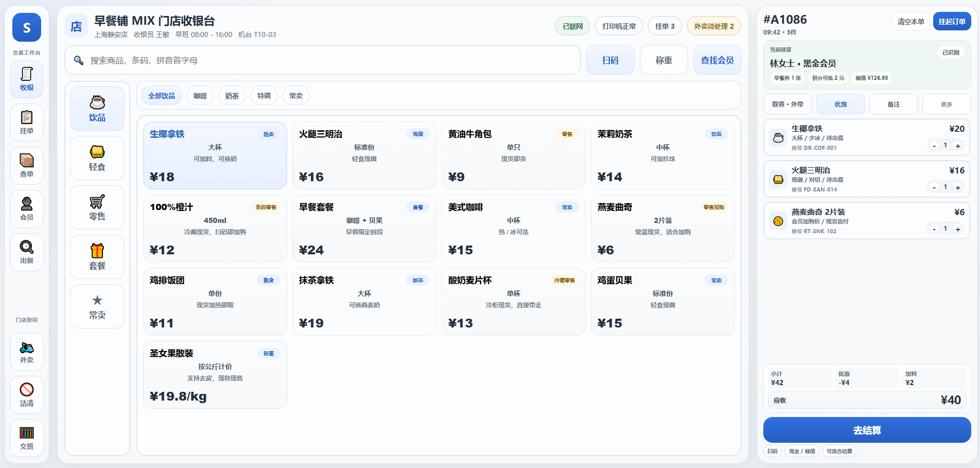Open the 外卖待处理 2 notification pill
Viewport: 980px width, 468px height.
point(713,26)
